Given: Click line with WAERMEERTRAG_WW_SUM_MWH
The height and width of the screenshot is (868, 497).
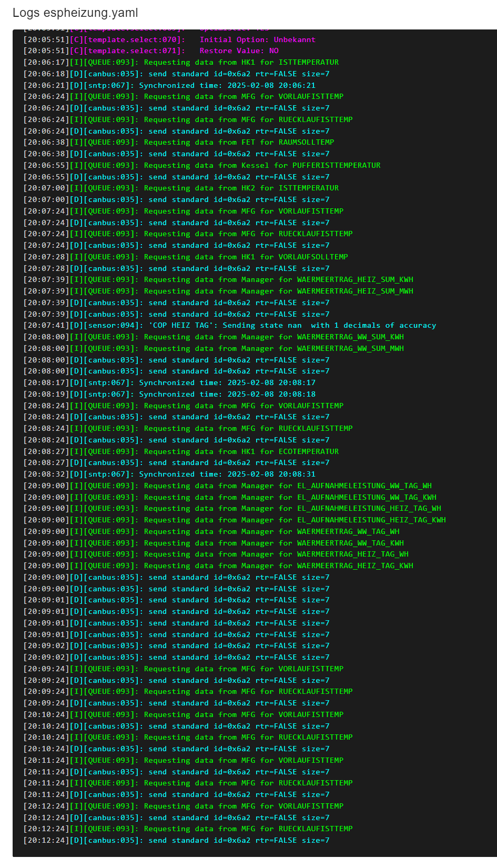Looking at the screenshot, I should coord(214,349).
